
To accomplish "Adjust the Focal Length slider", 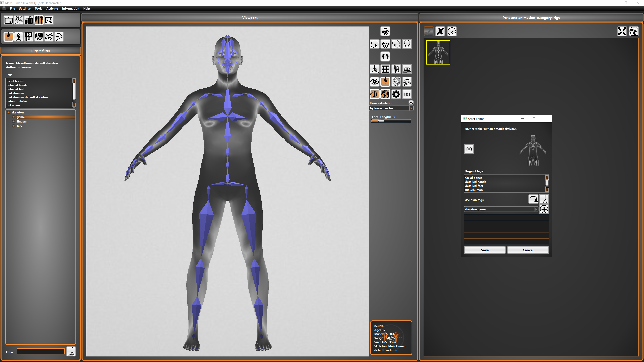I will 391,121.
